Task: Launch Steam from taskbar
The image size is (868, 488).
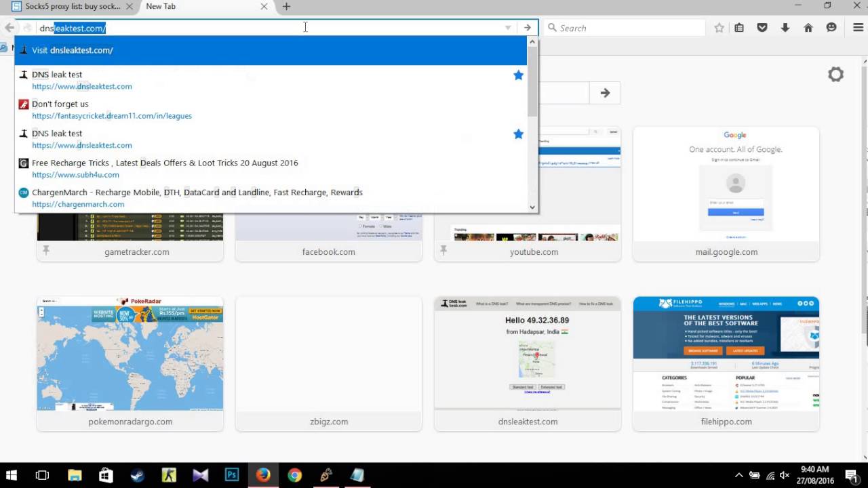Action: [137, 475]
